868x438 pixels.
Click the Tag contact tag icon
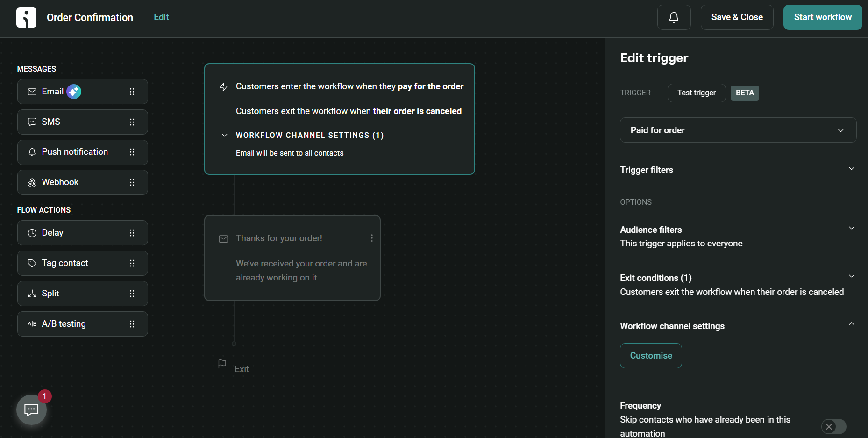pos(32,263)
